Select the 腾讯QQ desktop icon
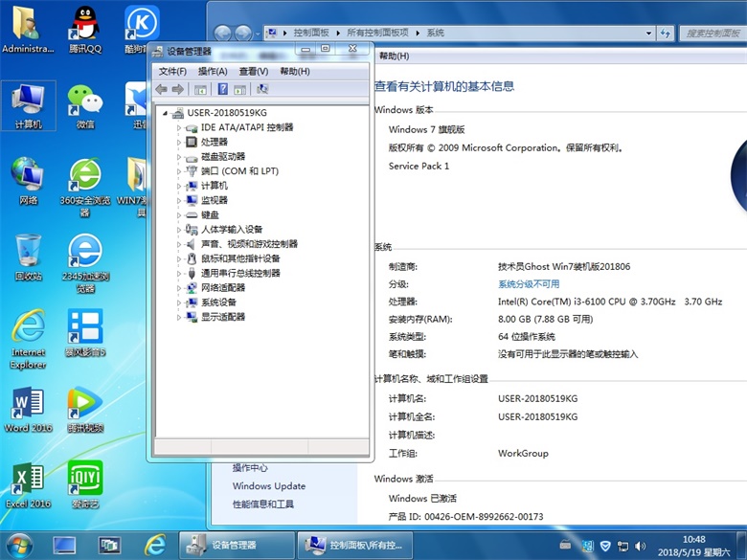The image size is (747, 560). [x=85, y=29]
